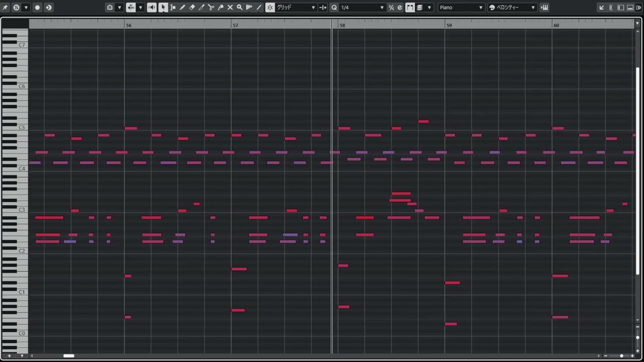The width and height of the screenshot is (644, 362).
Task: Select the Time Warp tool
Action: [x=249, y=8]
